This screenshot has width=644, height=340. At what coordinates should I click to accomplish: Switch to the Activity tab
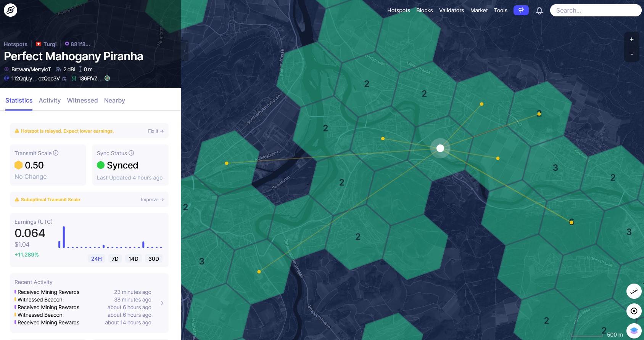(x=50, y=100)
